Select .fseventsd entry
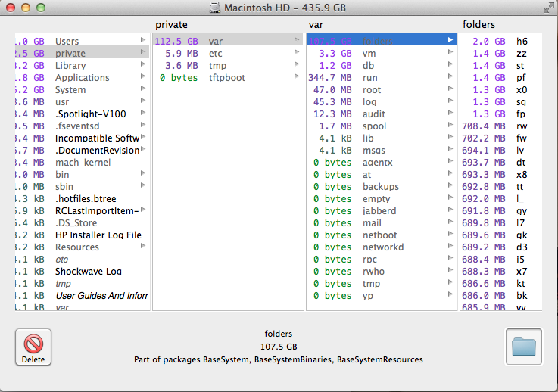The width and height of the screenshot is (558, 392). pyautogui.click(x=83, y=126)
